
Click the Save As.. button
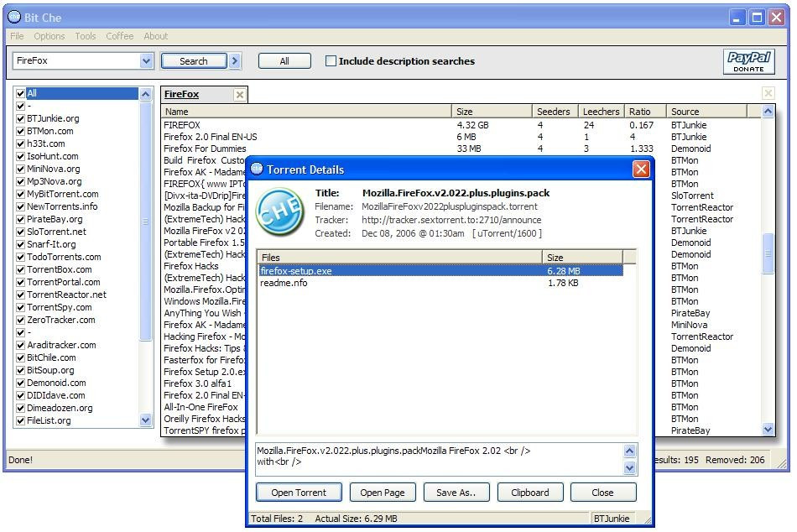tap(456, 493)
